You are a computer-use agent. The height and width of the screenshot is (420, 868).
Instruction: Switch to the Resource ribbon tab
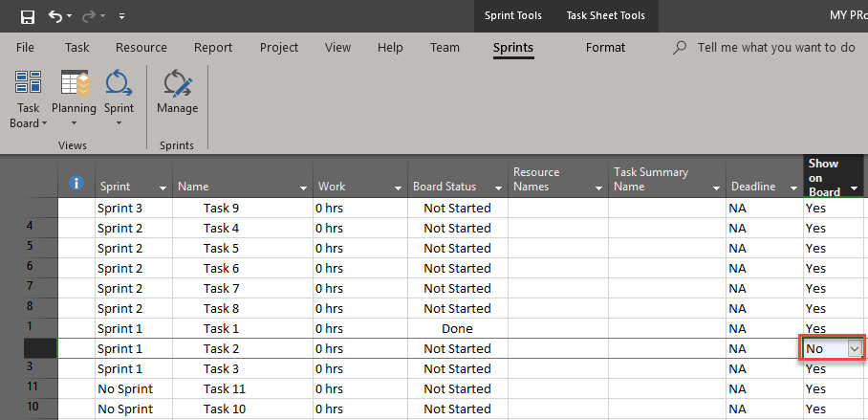[x=141, y=47]
